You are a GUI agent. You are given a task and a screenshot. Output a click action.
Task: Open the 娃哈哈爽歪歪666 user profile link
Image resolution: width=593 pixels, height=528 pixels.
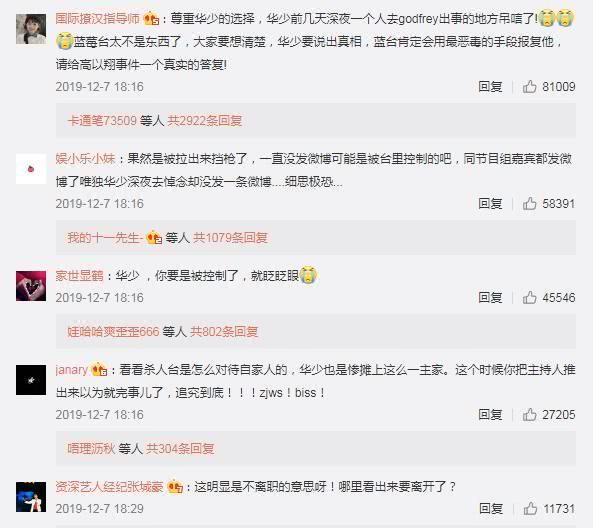pos(113,332)
